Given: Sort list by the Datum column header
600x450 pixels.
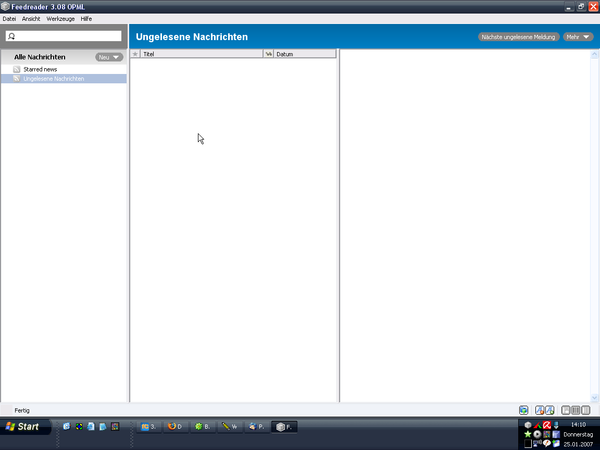Looking at the screenshot, I should coord(304,54).
